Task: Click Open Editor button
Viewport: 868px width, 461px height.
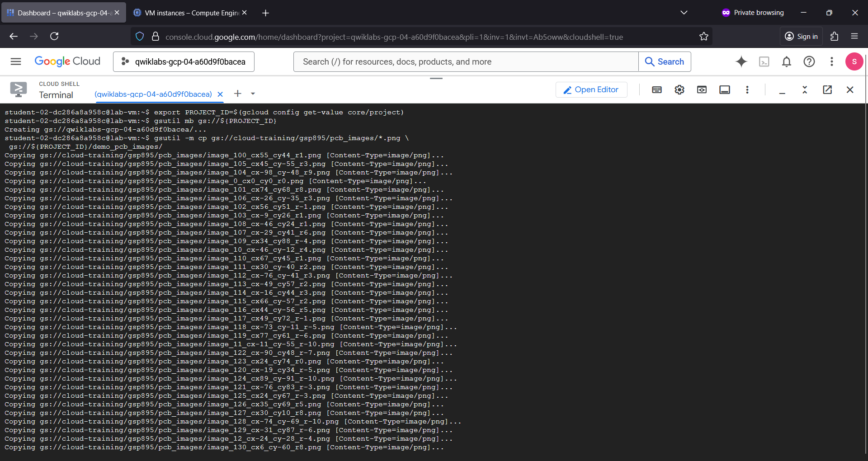Action: point(591,89)
